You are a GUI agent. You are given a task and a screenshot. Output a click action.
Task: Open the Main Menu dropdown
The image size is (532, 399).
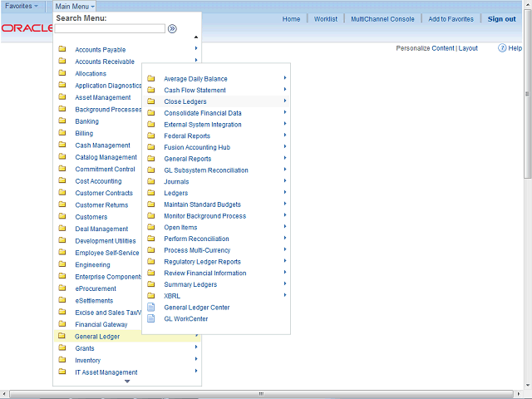coord(75,6)
